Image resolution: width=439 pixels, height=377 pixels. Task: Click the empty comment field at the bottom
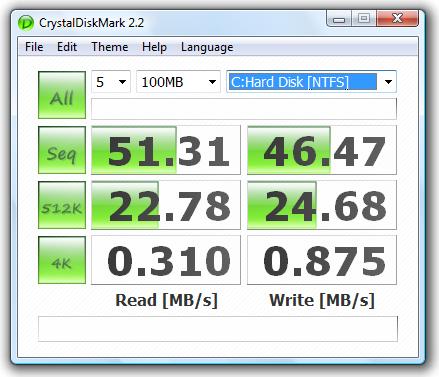pyautogui.click(x=218, y=329)
